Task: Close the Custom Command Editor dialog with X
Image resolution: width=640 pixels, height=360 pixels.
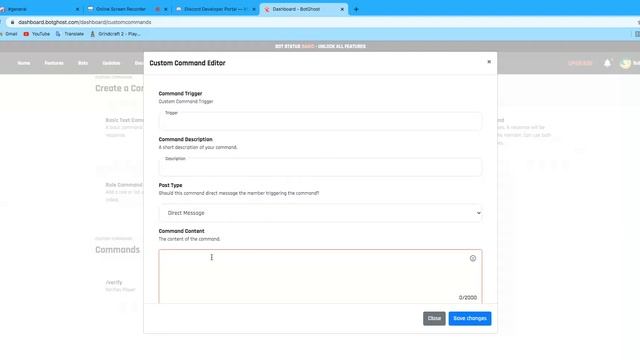Action: 489,62
